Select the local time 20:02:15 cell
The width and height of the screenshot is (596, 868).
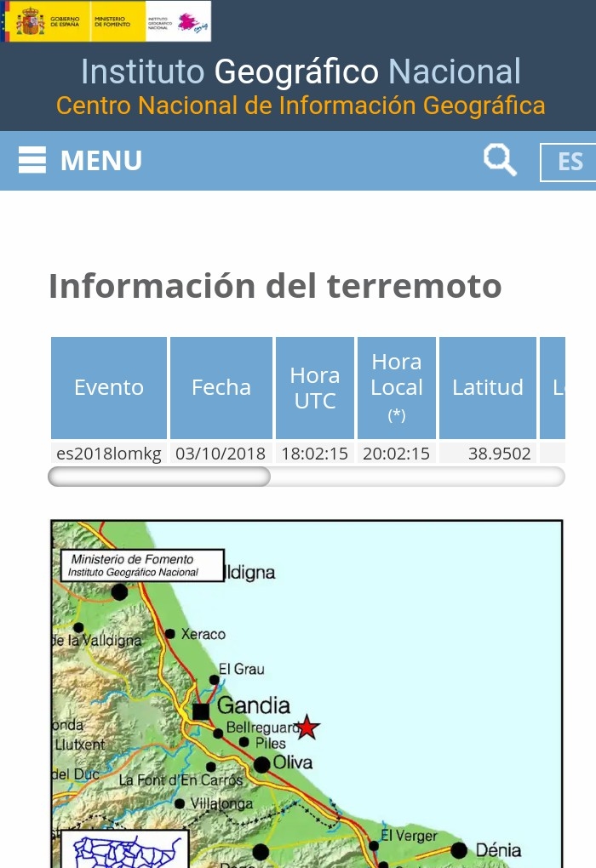(397, 454)
